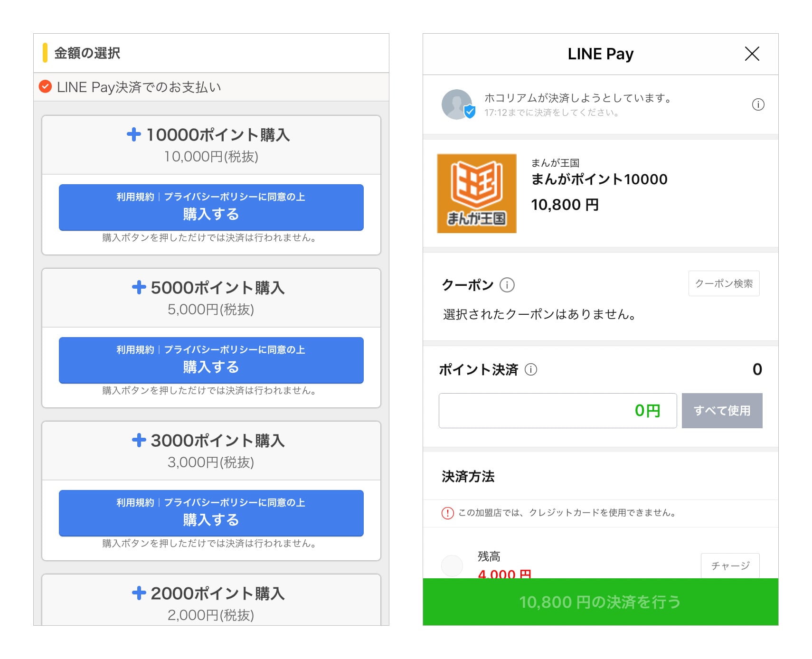The width and height of the screenshot is (812, 659).
Task: Click the plus icon for 10000ポイント購入
Action: tap(134, 134)
